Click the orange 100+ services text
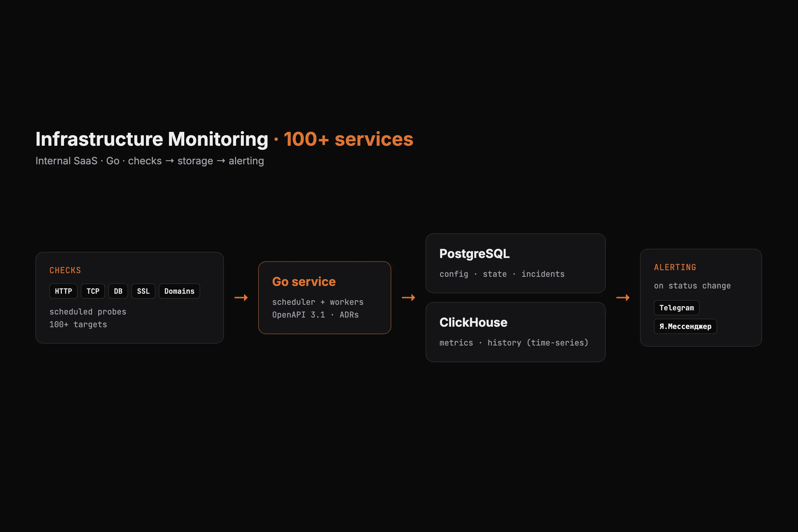 click(x=349, y=139)
